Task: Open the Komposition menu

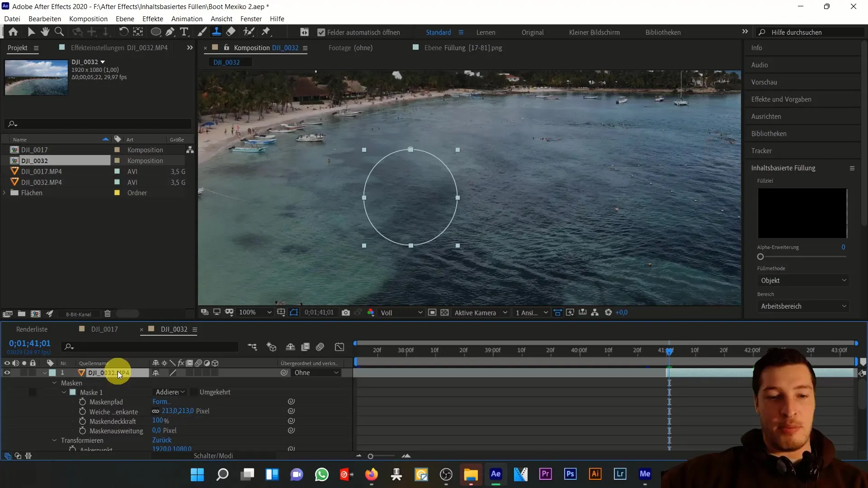Action: coord(88,19)
